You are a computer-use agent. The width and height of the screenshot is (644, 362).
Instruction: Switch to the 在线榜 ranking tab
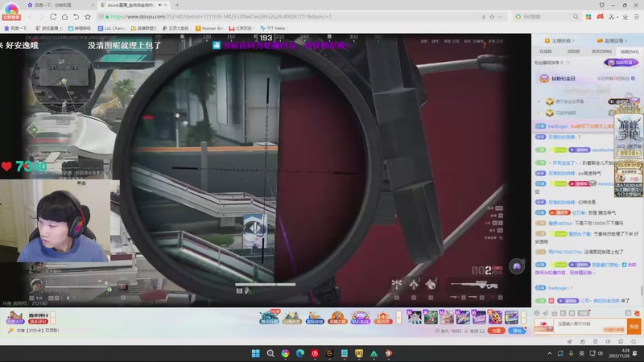[546, 51]
